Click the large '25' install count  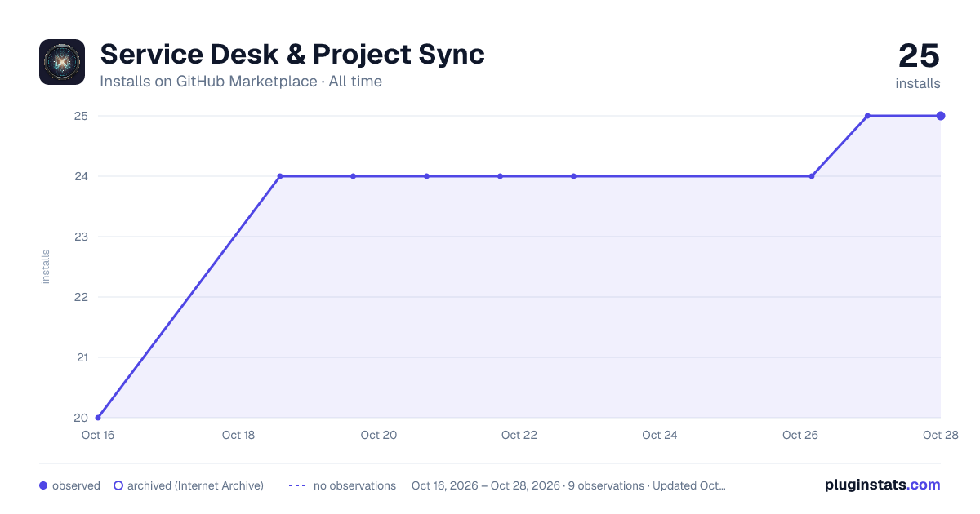coord(919,55)
